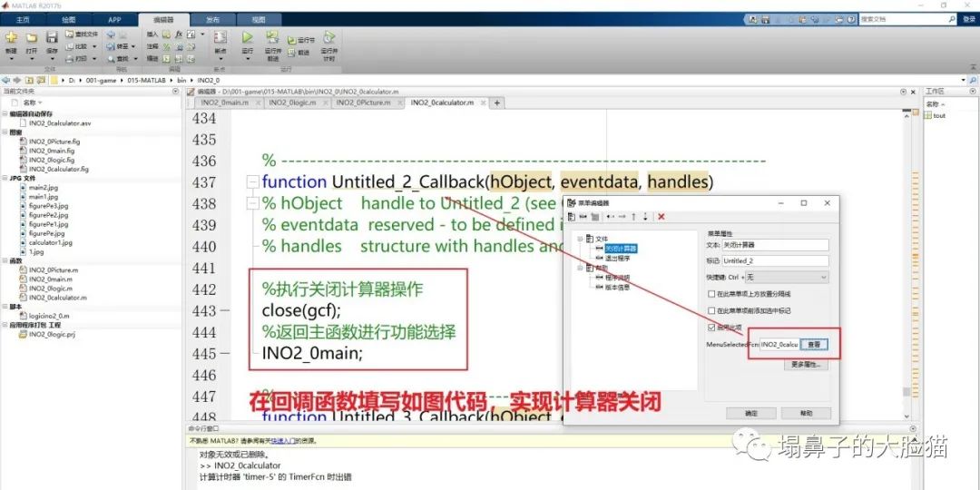This screenshot has width=980, height=490.
Task: Switch to the 视图 (View) ribbon tab
Action: click(x=258, y=19)
